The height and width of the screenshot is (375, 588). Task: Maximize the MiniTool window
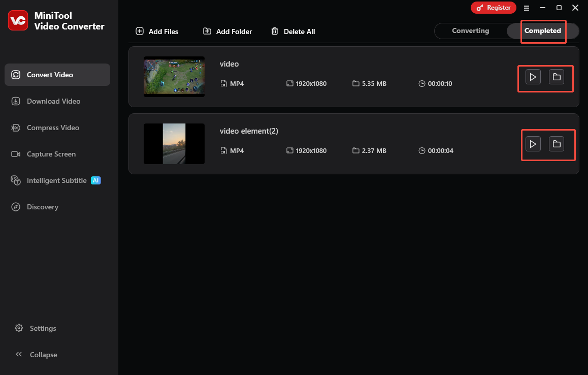pos(559,8)
